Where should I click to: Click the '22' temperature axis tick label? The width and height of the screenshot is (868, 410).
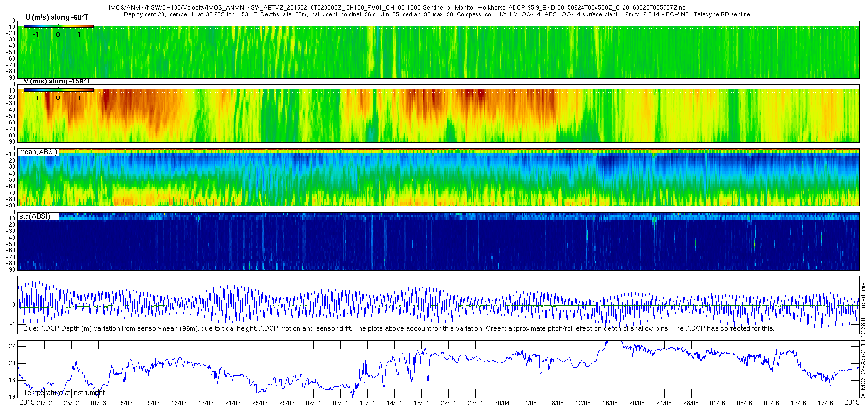13,346
